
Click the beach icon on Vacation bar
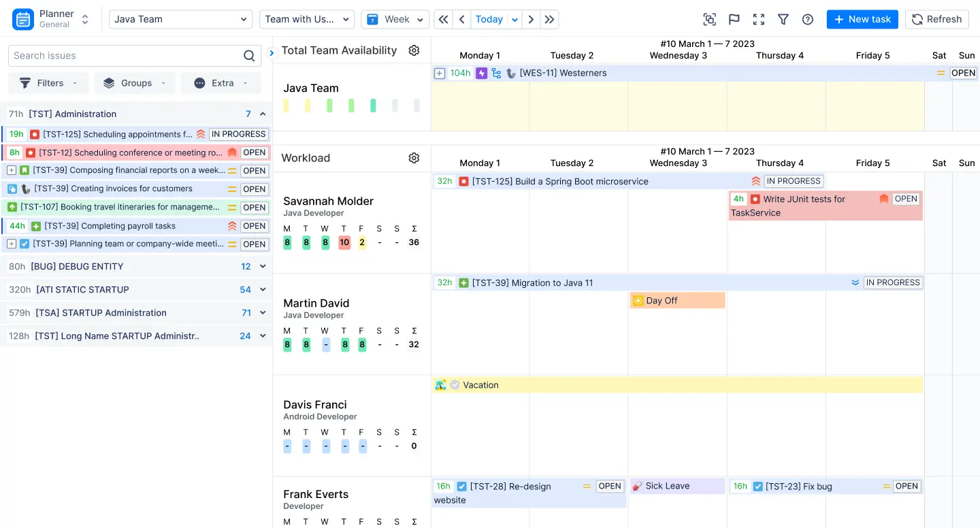(440, 385)
